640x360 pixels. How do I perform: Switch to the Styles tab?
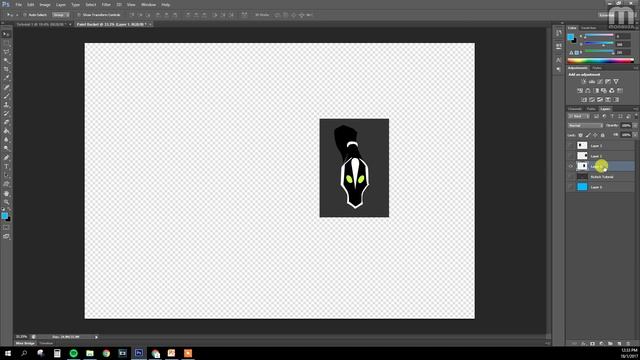click(597, 68)
